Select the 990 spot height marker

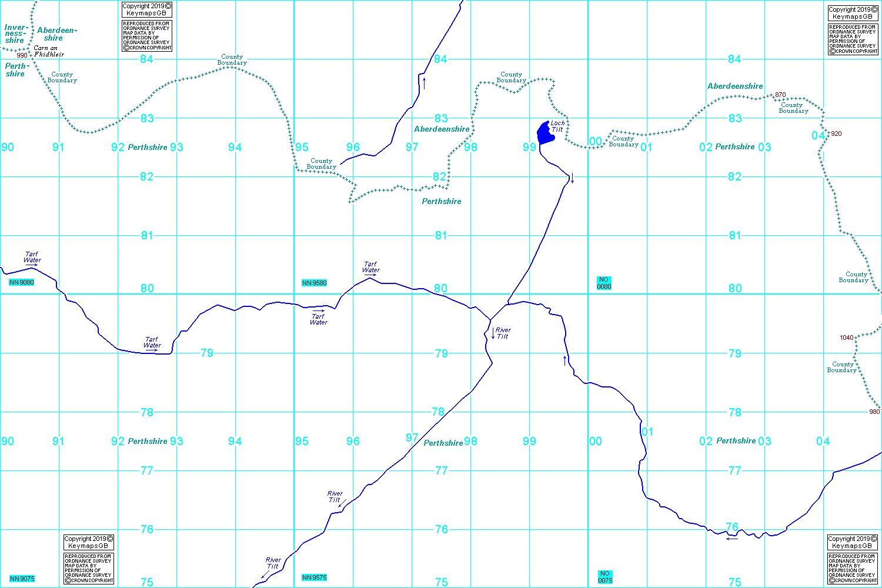(22, 55)
